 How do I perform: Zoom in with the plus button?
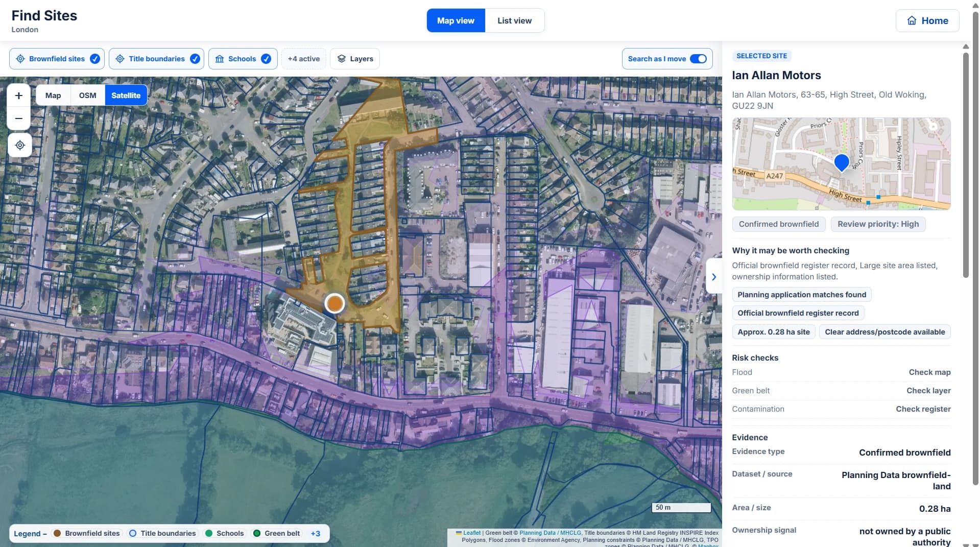[x=19, y=96]
